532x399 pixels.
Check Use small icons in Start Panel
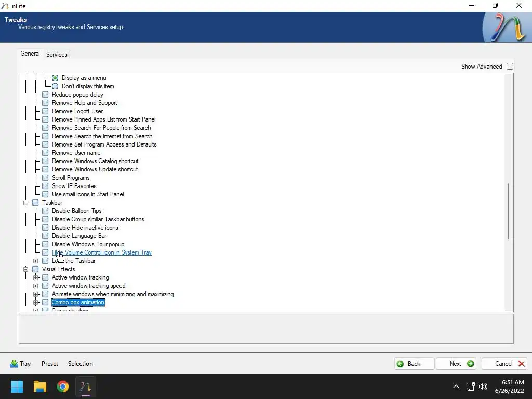pos(45,194)
